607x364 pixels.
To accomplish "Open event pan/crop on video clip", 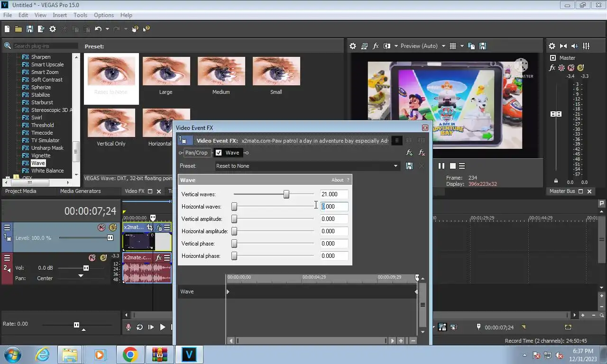I will [150, 228].
